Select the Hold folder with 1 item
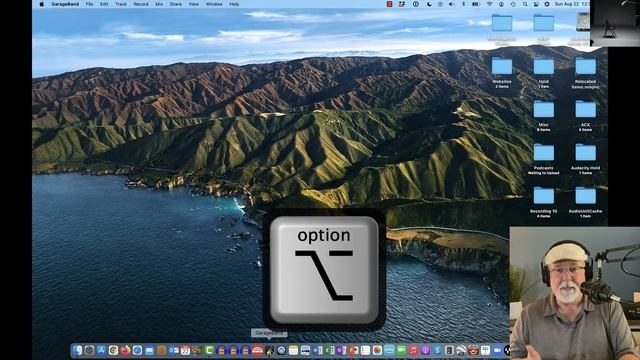640x360 pixels. [544, 67]
